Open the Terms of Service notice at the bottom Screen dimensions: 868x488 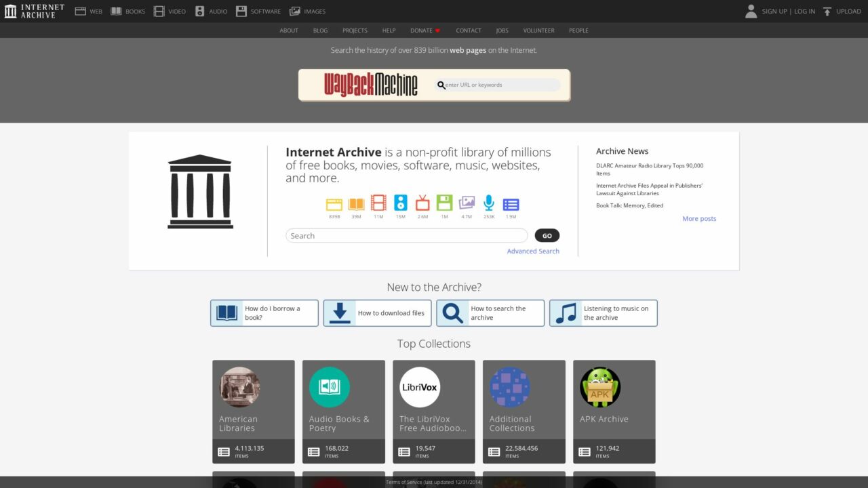click(434, 481)
